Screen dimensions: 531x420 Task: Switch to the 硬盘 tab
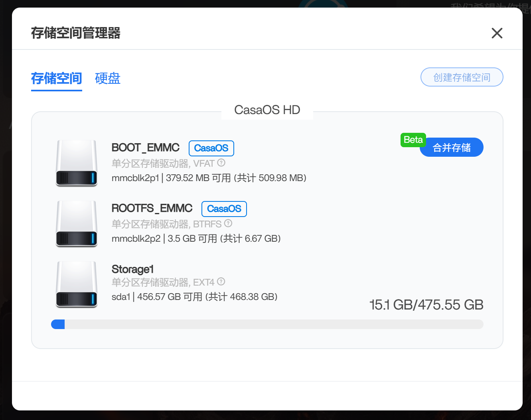(107, 79)
